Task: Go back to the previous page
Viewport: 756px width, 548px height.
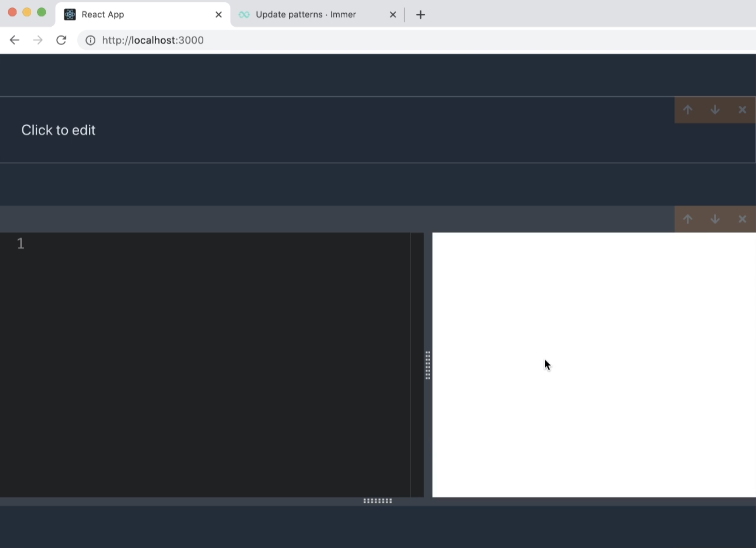Action: click(15, 40)
